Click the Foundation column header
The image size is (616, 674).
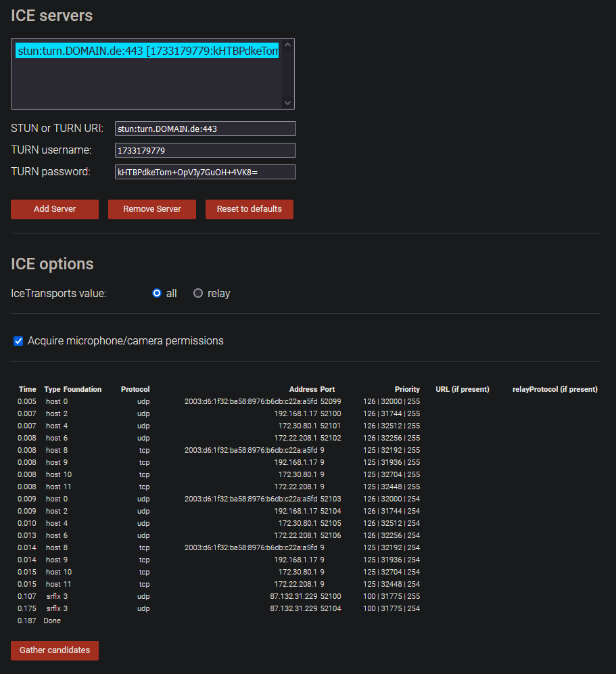coord(82,389)
